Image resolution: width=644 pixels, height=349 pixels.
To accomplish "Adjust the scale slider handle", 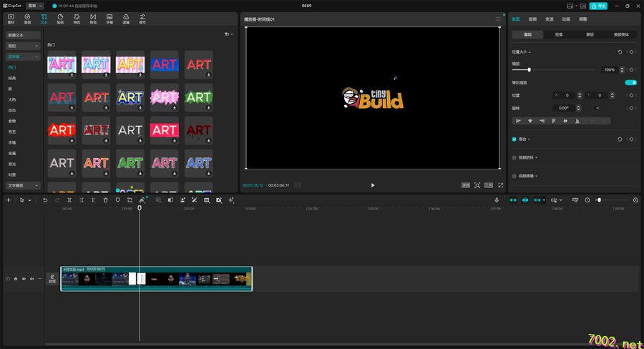I will [x=529, y=70].
